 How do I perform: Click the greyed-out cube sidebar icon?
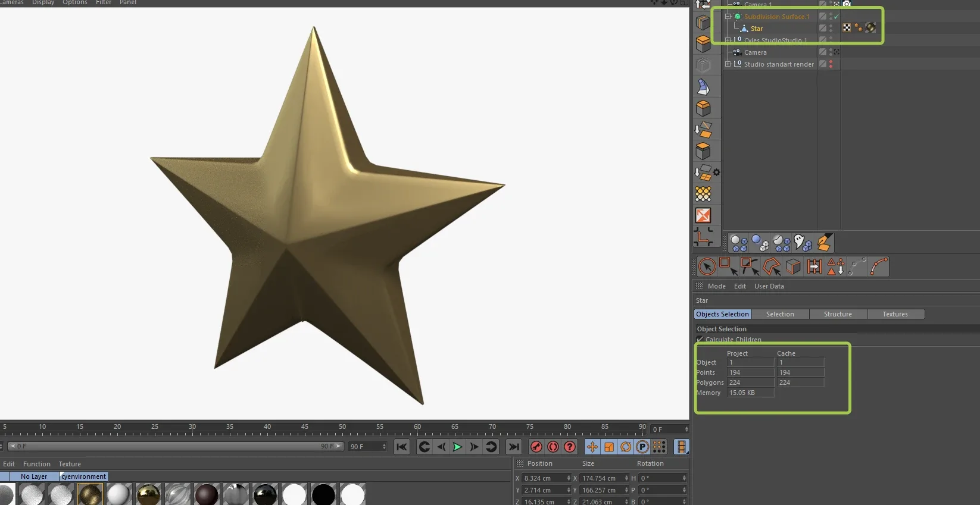(x=703, y=65)
